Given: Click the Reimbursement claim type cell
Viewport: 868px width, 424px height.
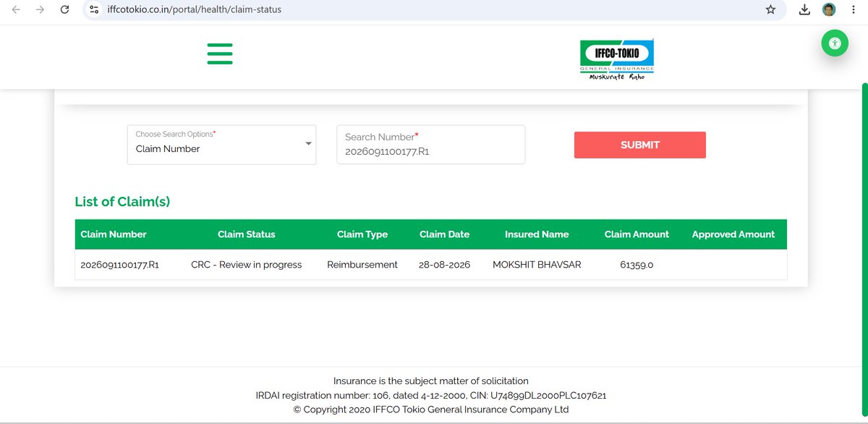Looking at the screenshot, I should coord(362,265).
